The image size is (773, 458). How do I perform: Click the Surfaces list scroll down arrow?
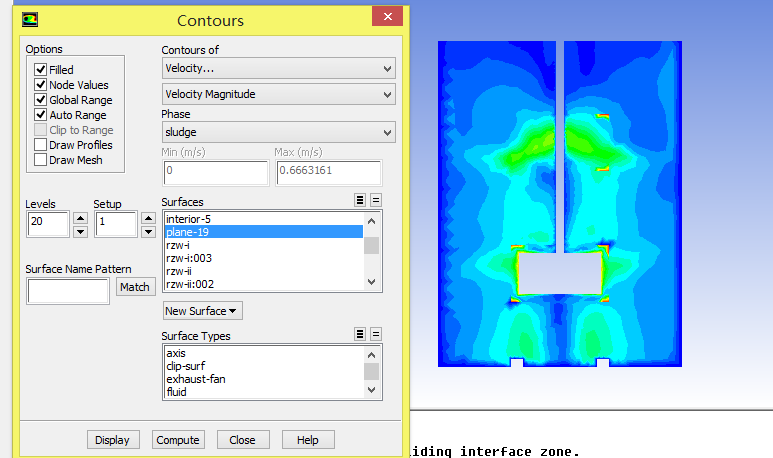[372, 282]
